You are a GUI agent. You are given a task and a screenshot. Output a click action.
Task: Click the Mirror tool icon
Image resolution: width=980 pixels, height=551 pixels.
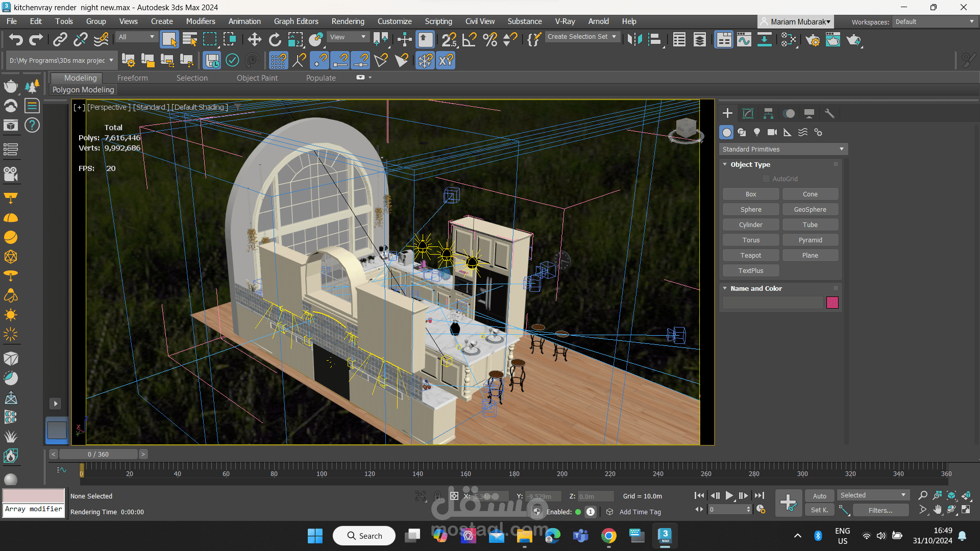coord(634,40)
